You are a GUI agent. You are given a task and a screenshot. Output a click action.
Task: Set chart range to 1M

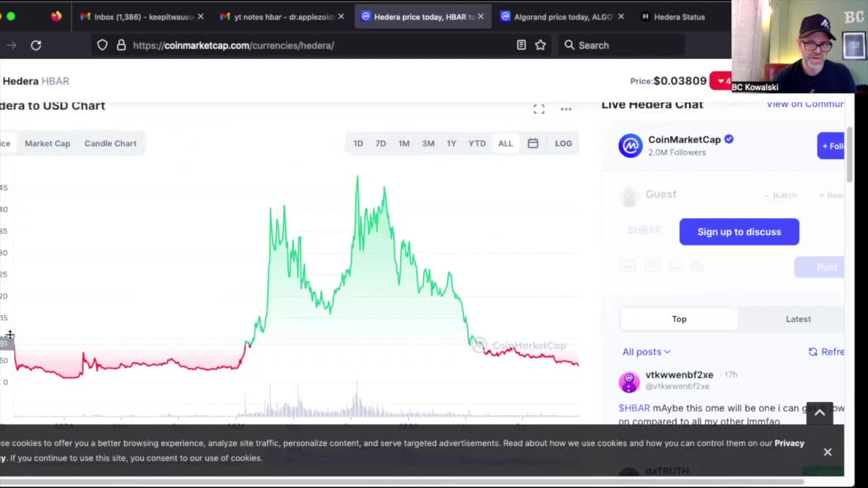click(x=404, y=143)
